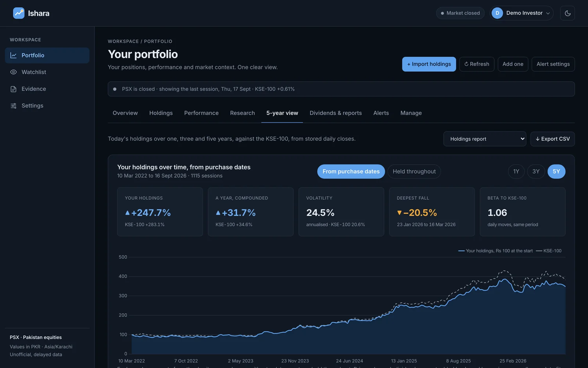The height and width of the screenshot is (368, 588).
Task: Click the Ishara logo icon
Action: pyautogui.click(x=19, y=13)
